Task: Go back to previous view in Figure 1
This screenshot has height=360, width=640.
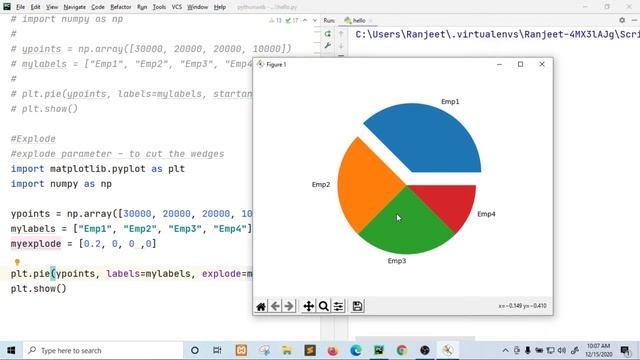Action: pyautogui.click(x=275, y=306)
